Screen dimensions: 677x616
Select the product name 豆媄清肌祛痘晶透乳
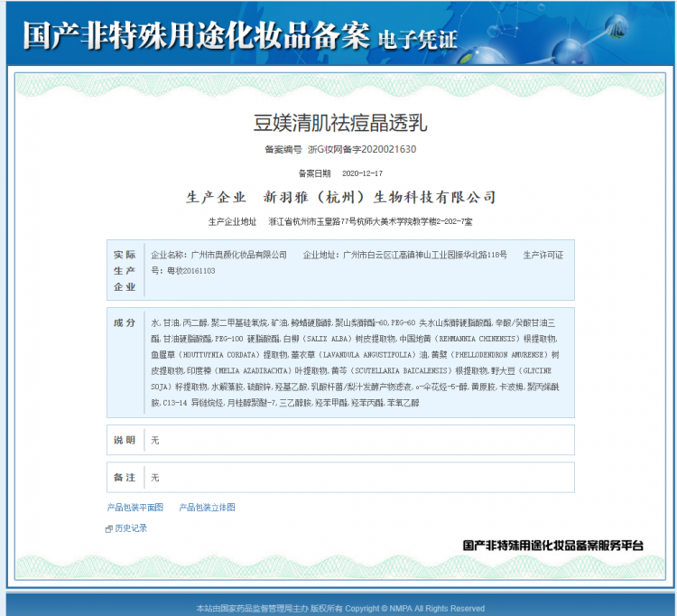(340, 122)
